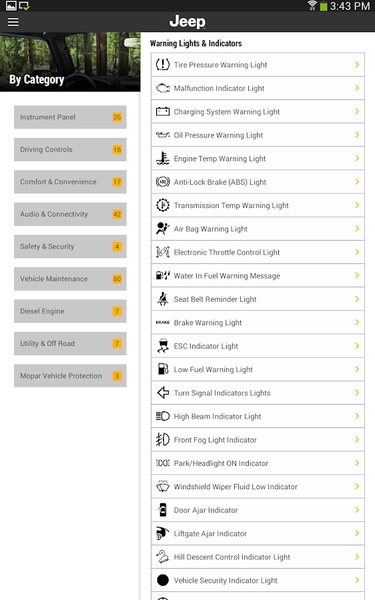Expand Engine Temp Warning Light chevron
Viewport: 375px width, 600px height.
coord(357,158)
